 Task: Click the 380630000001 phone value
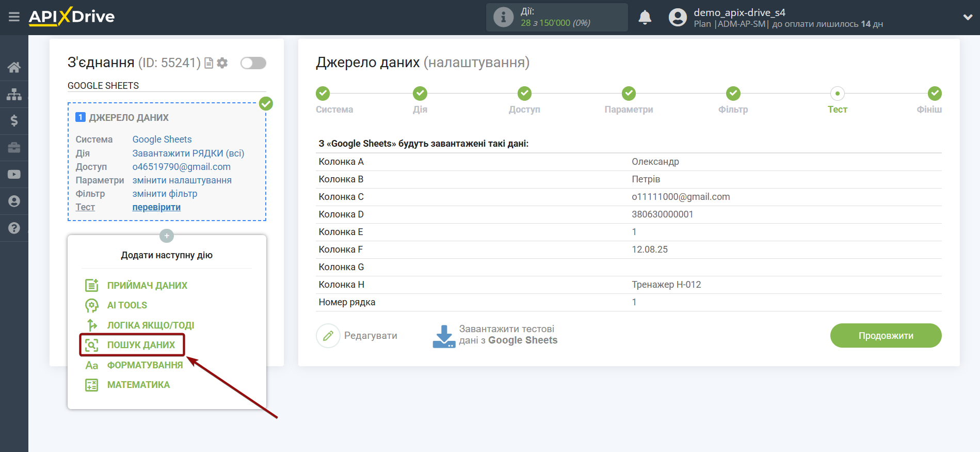coord(663,214)
